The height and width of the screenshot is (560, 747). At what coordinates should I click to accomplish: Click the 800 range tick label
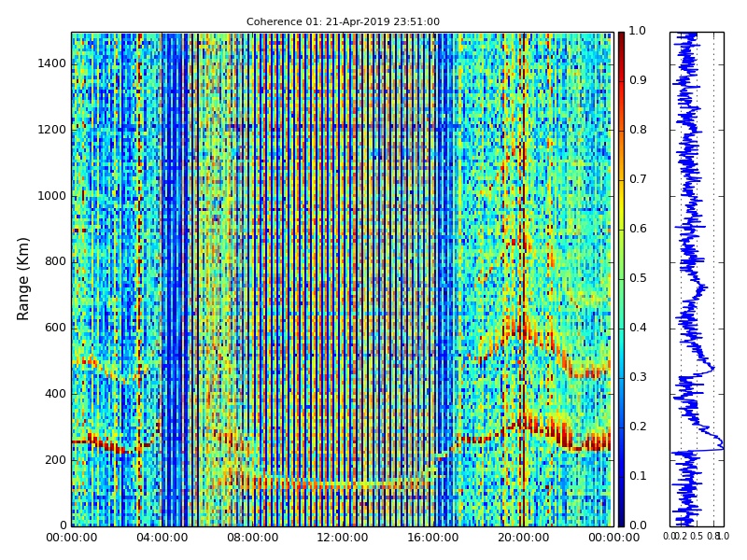click(x=56, y=261)
